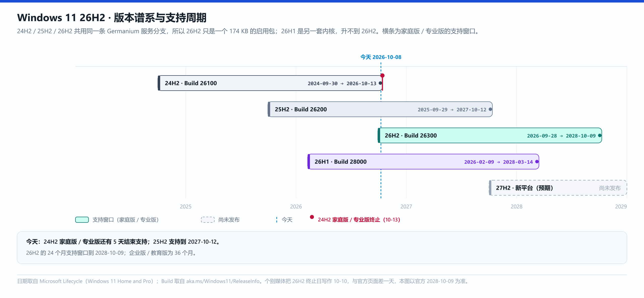
Task: Click the note 26H2 的 24 个月支持窗口到 2028-10-09
Action: pyautogui.click(x=111, y=253)
